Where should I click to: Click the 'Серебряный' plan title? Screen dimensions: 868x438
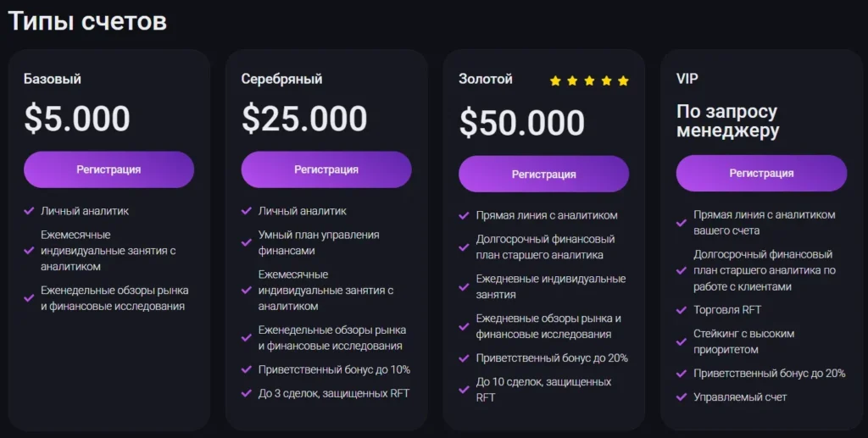(281, 79)
